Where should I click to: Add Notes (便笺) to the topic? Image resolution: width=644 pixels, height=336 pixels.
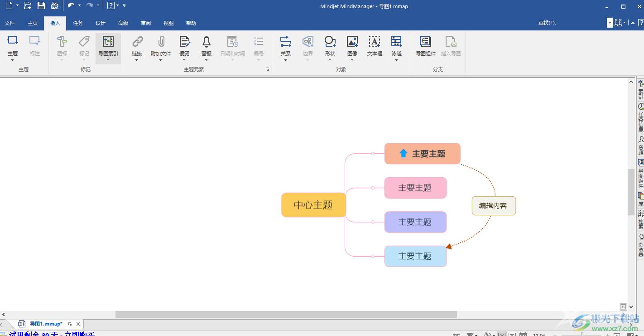[x=184, y=41]
